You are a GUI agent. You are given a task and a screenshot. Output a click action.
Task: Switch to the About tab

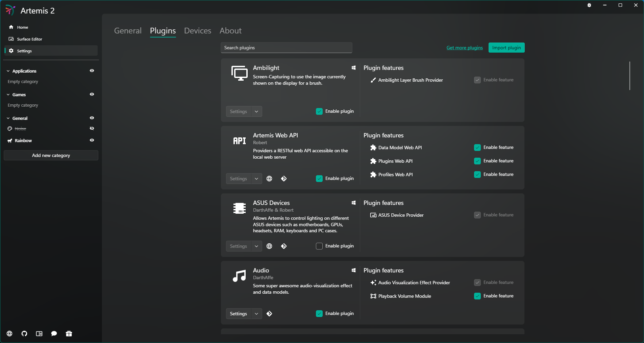(231, 31)
